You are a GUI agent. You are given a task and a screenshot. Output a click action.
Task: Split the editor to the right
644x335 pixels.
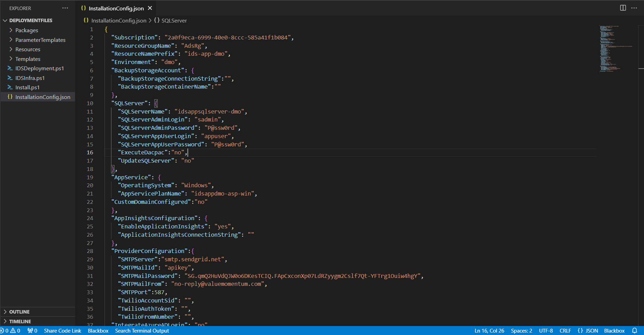[623, 8]
